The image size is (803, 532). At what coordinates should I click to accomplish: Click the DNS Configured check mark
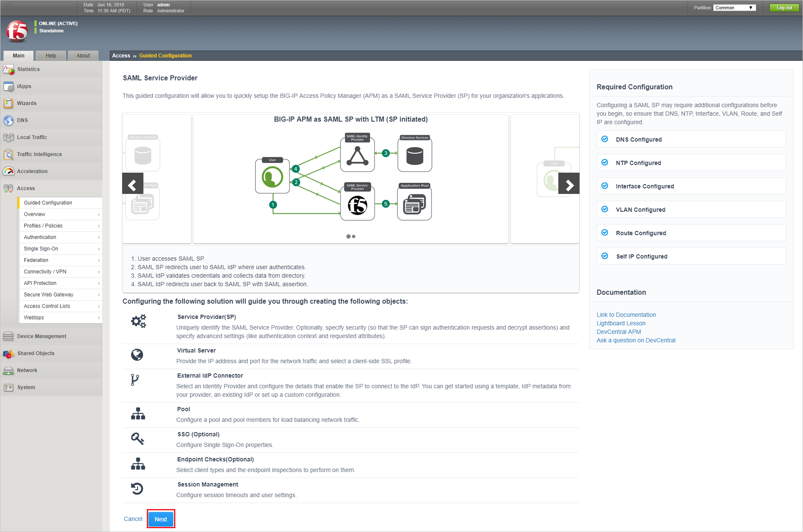point(605,139)
